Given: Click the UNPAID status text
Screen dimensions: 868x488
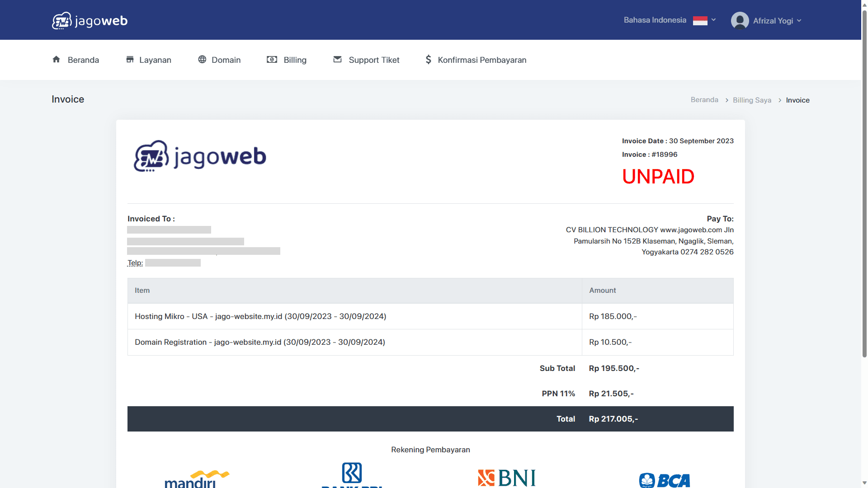Looking at the screenshot, I should point(658,177).
